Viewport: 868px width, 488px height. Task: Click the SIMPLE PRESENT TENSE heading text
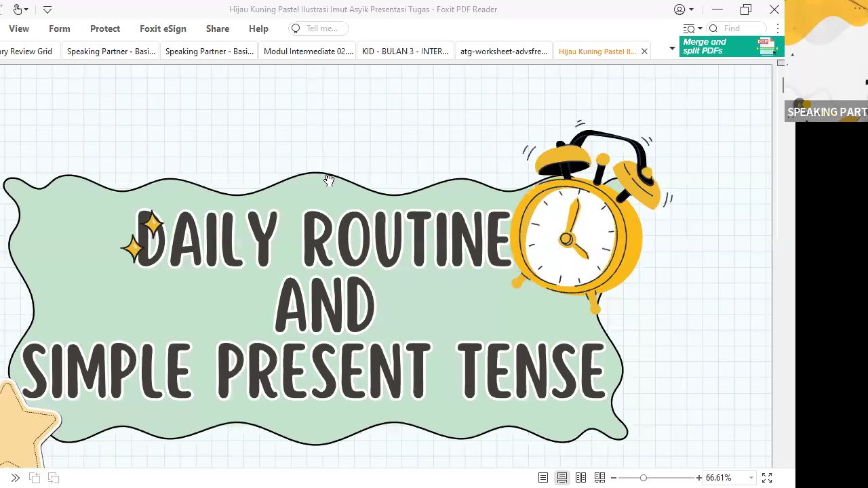313,371
